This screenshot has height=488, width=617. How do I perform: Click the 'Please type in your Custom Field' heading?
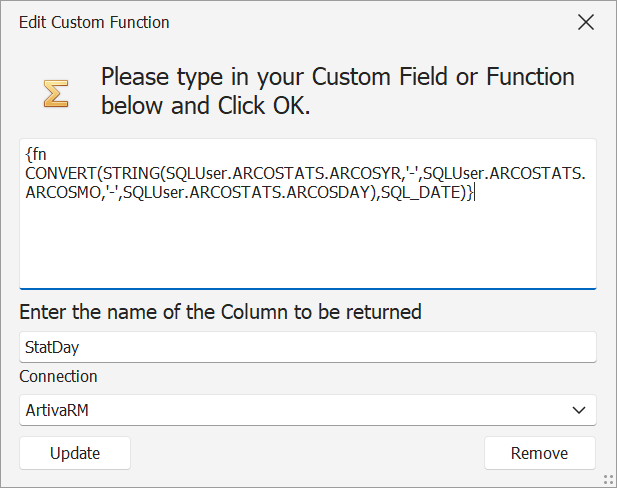click(338, 91)
